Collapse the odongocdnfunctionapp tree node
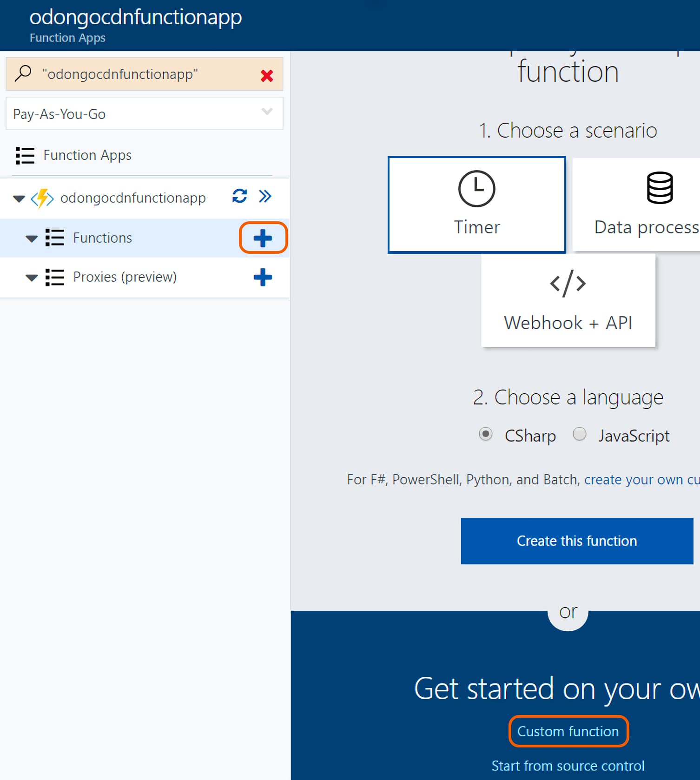 [x=19, y=198]
